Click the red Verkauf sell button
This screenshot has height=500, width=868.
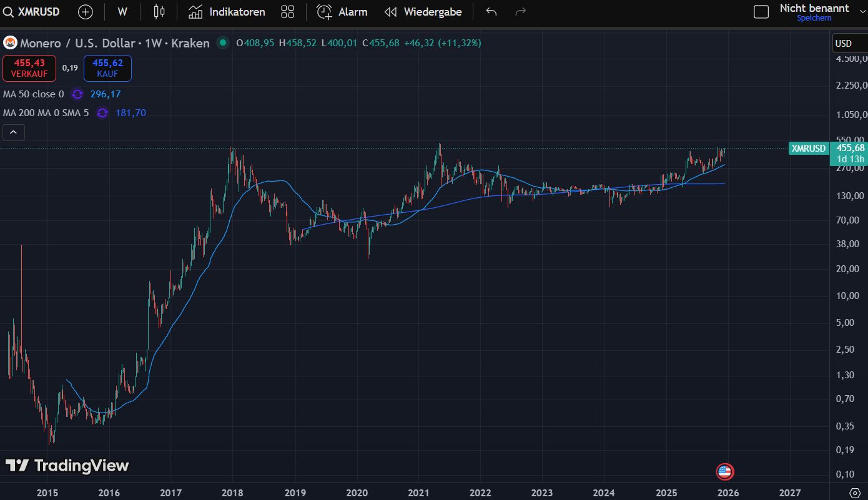29,68
